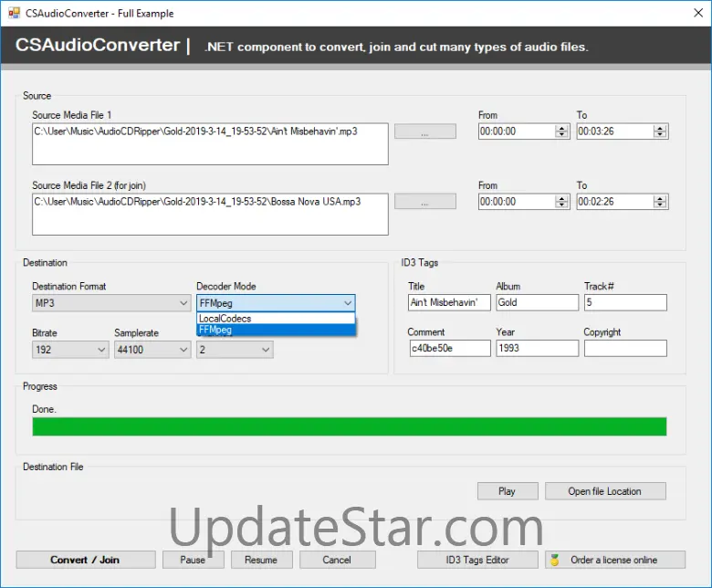Viewport: 712px width, 588px height.
Task: Click the Destination Format label
Action: coord(69,286)
